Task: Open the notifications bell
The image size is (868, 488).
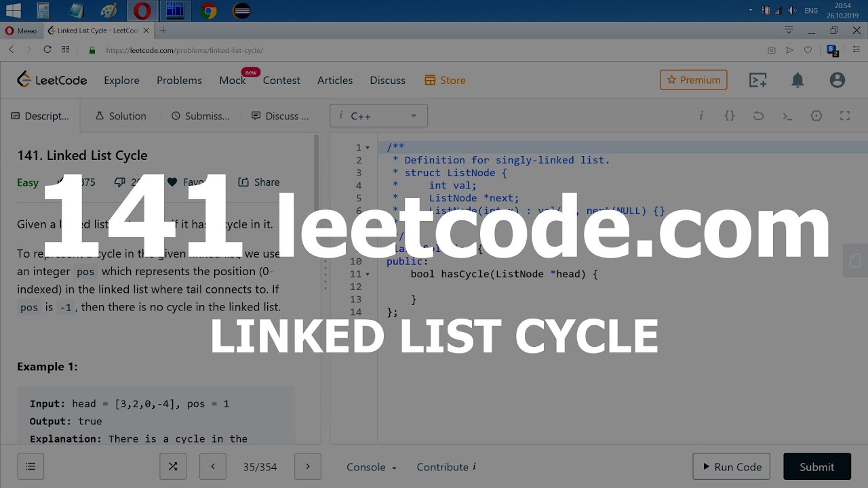Action: (x=797, y=80)
